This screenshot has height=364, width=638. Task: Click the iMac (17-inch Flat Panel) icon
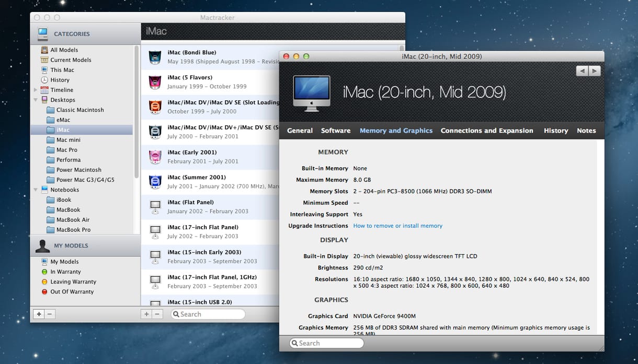[x=155, y=232]
